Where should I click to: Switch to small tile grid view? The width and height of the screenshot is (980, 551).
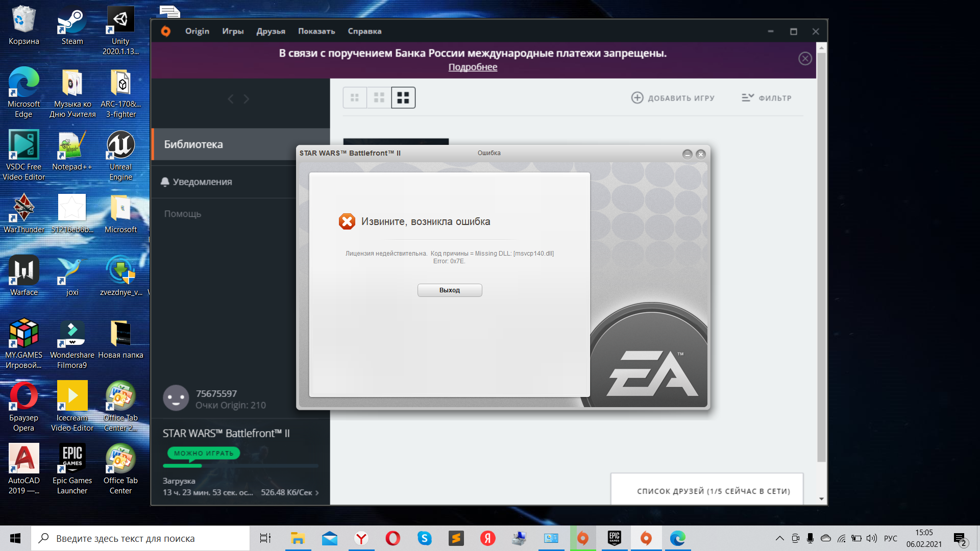coord(355,97)
